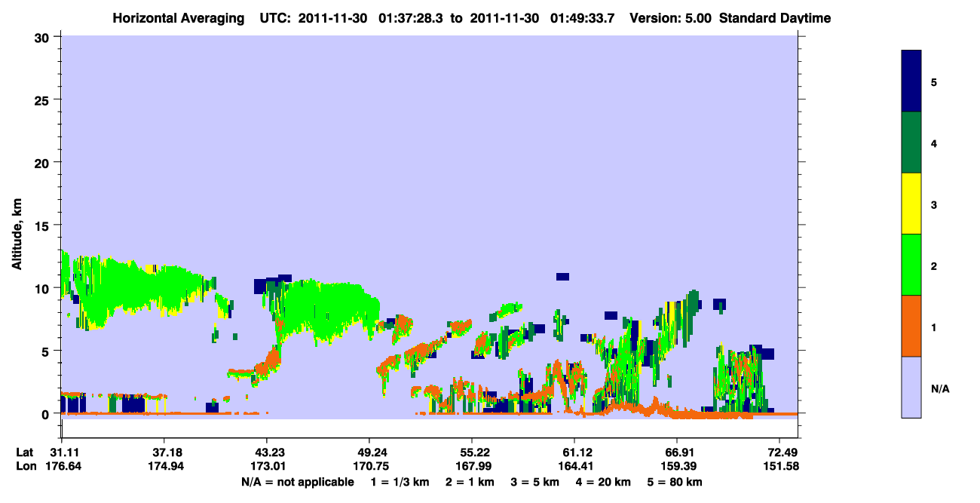Image resolution: width=980 pixels, height=503 pixels.
Task: Click the lavender N/A colorbar segment
Action: click(911, 387)
